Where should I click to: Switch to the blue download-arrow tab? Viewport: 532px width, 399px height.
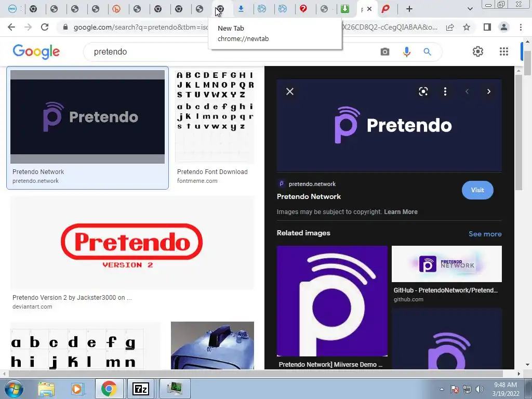pyautogui.click(x=241, y=9)
